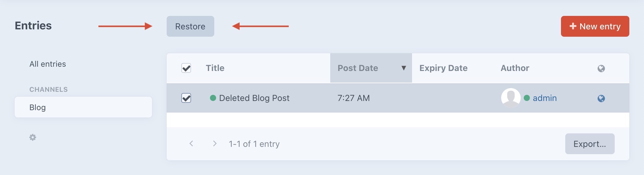Sort entries by Expiry Date column

click(x=443, y=68)
